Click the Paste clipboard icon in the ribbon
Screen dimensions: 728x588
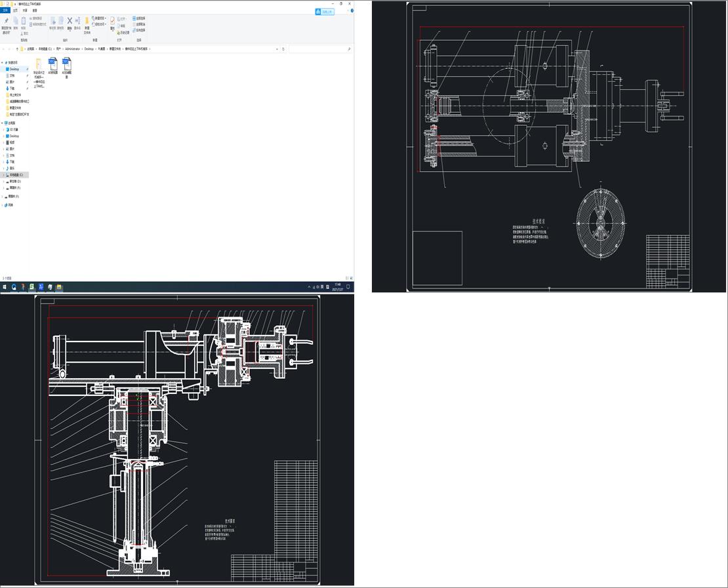click(x=24, y=21)
